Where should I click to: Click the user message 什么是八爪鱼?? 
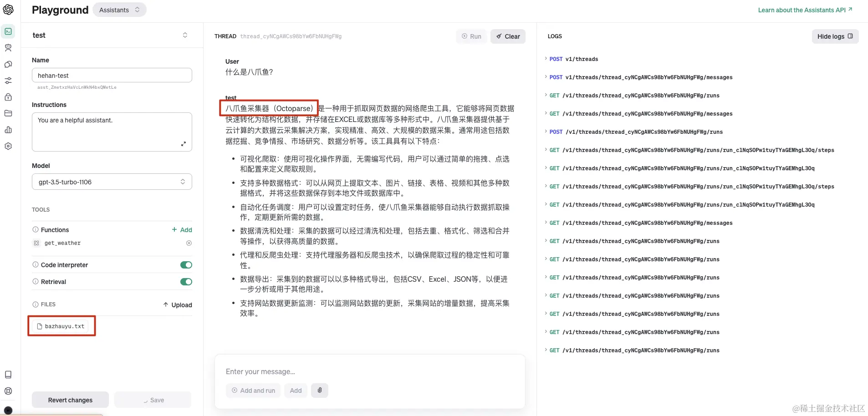pos(249,72)
